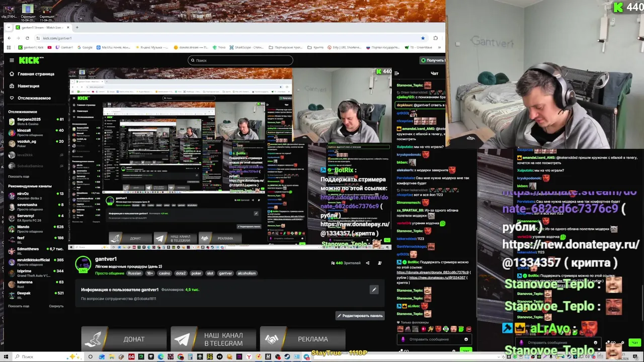Open new.donatepay.ru link in chat message
This screenshot has height=362, width=644.
pos(437,278)
